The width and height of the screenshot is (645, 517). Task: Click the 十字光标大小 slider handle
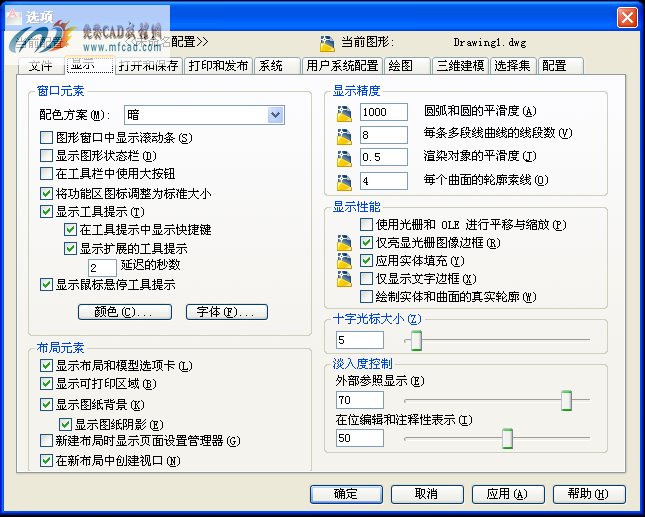point(416,341)
